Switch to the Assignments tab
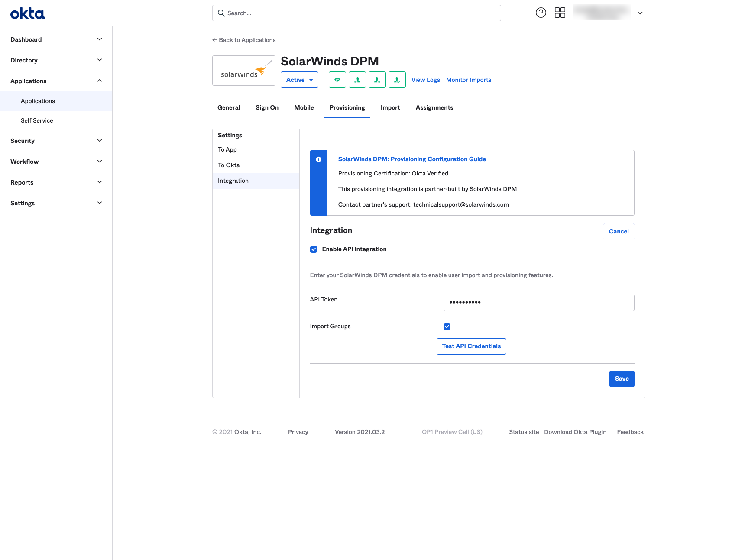 click(x=434, y=107)
